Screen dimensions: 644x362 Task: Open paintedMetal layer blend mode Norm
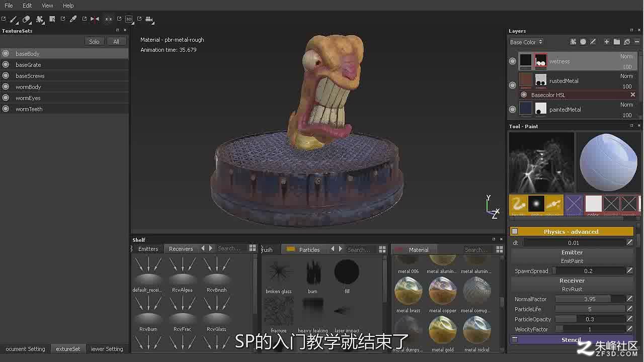(626, 105)
